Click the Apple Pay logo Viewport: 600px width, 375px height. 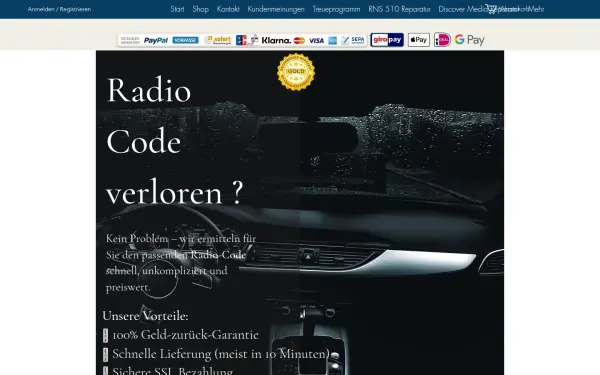(419, 40)
